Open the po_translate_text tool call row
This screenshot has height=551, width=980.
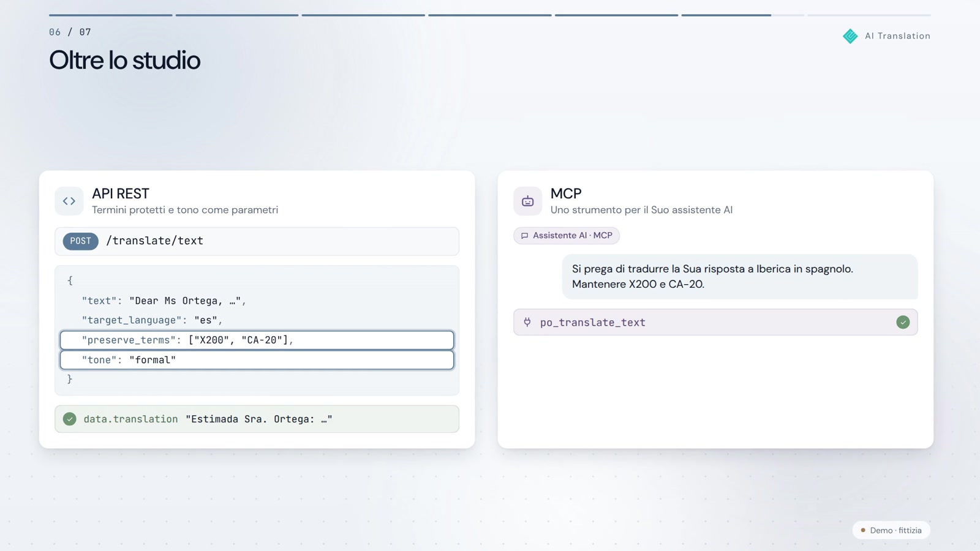pos(715,322)
